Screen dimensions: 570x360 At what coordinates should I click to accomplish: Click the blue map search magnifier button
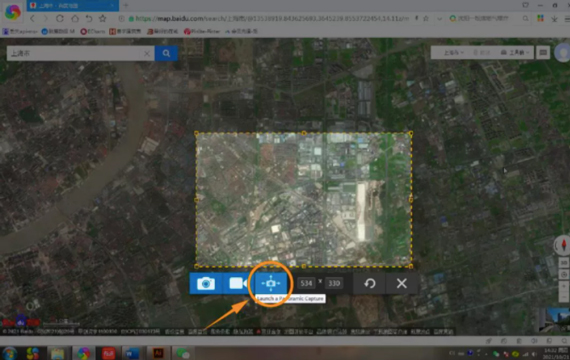pos(166,53)
